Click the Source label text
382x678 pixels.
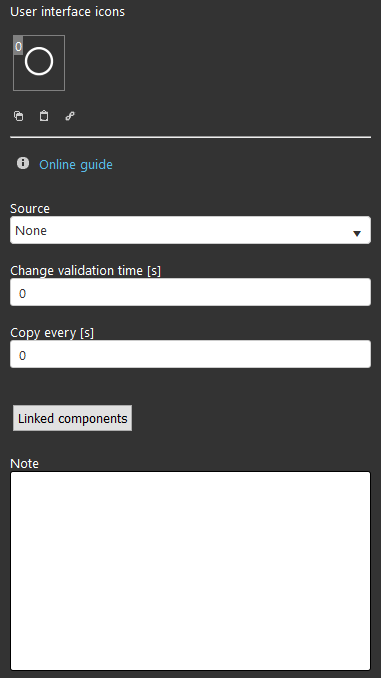coord(30,208)
